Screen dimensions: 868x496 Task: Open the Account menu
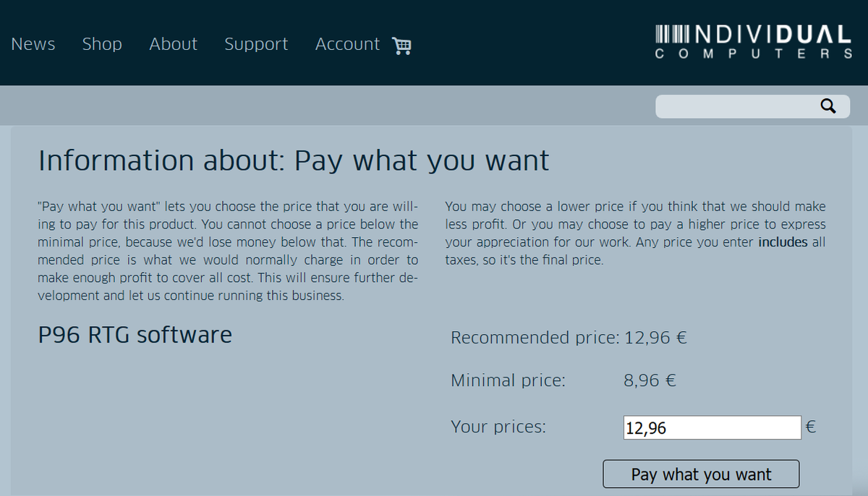click(347, 44)
